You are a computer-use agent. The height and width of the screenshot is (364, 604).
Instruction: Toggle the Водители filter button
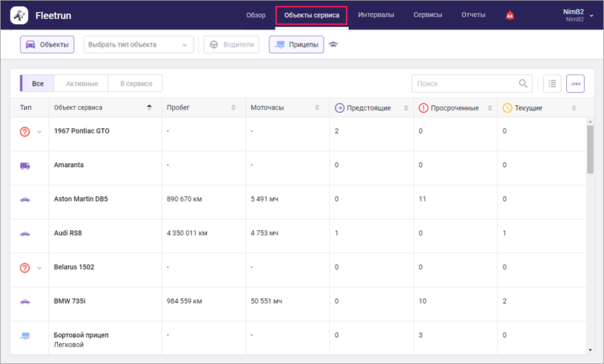pos(232,45)
